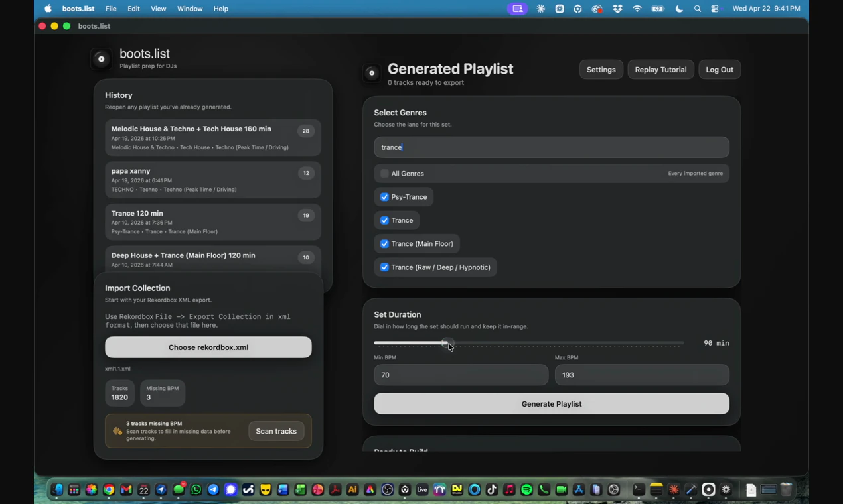Click the Generate Playlist button
Image resolution: width=843 pixels, height=504 pixels.
551,403
